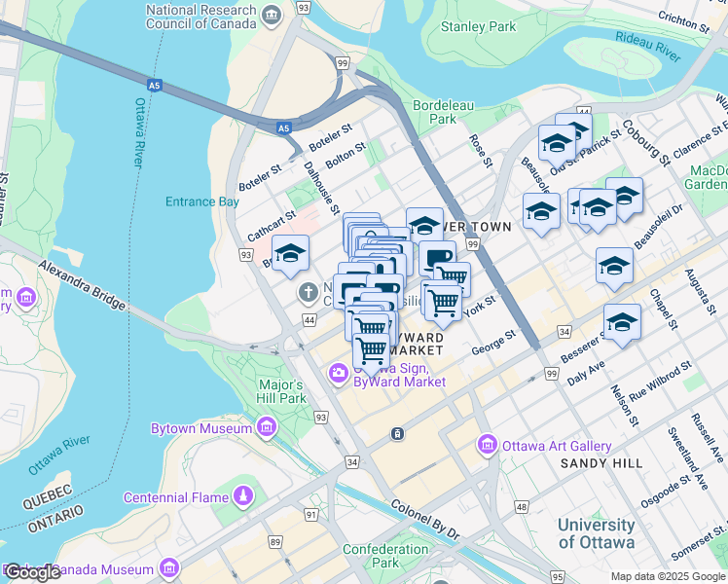Image resolution: width=728 pixels, height=584 pixels.
Task: Click the Map data ©2025 Google text
Action: click(x=668, y=577)
